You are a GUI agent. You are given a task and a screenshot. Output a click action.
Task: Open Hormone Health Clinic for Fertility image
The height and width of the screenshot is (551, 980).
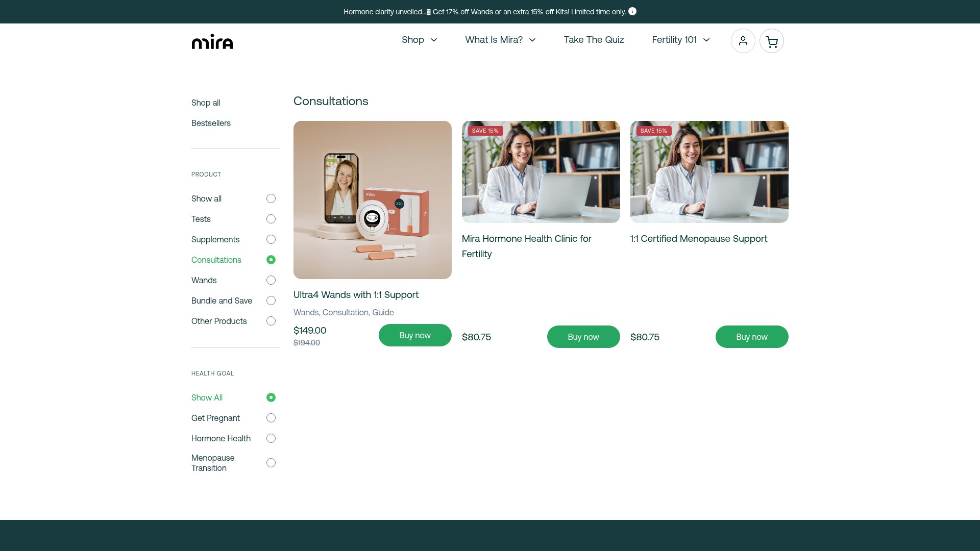(541, 172)
